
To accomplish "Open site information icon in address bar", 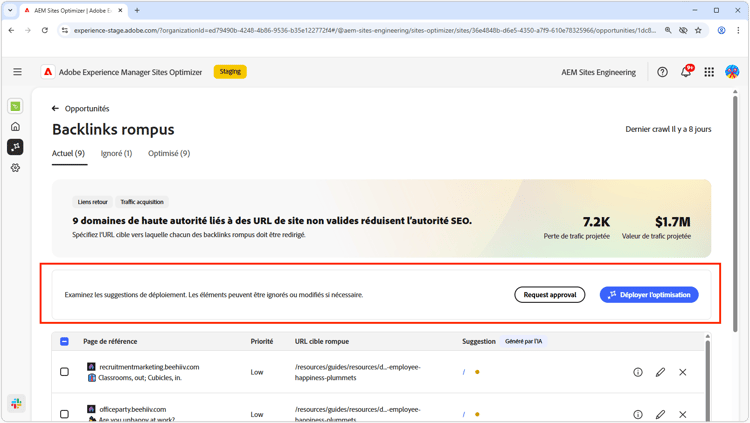I will pyautogui.click(x=65, y=30).
